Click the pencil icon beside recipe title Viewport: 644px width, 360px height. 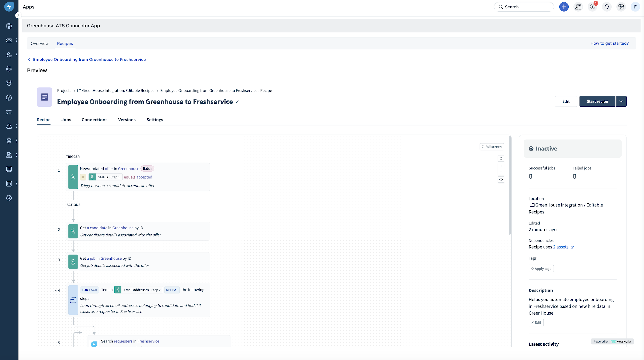coord(238,101)
